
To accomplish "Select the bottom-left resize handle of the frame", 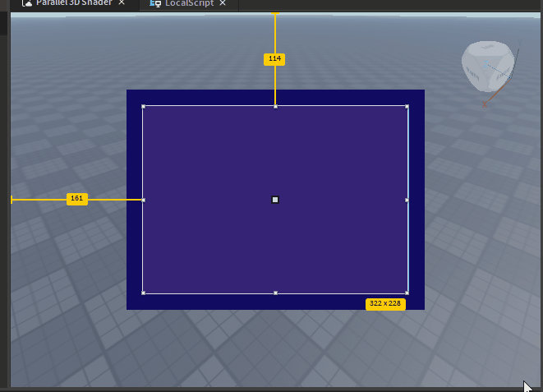I will 144,293.
